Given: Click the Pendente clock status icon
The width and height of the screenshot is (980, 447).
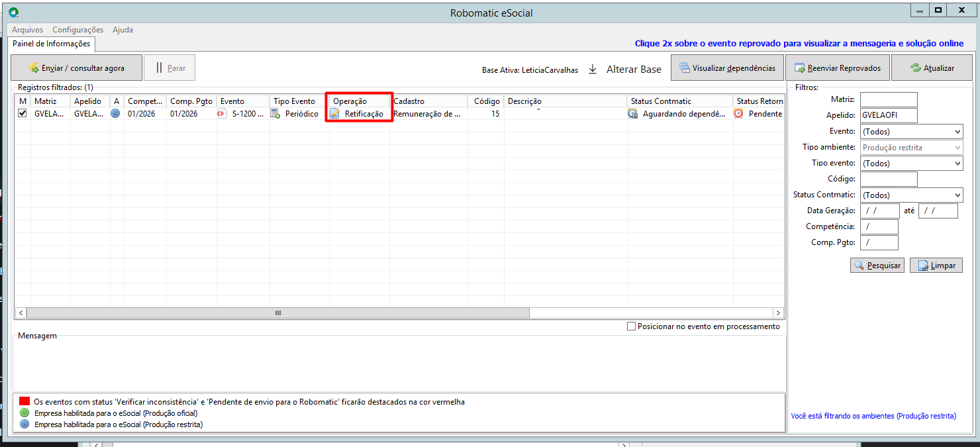Looking at the screenshot, I should tap(739, 114).
